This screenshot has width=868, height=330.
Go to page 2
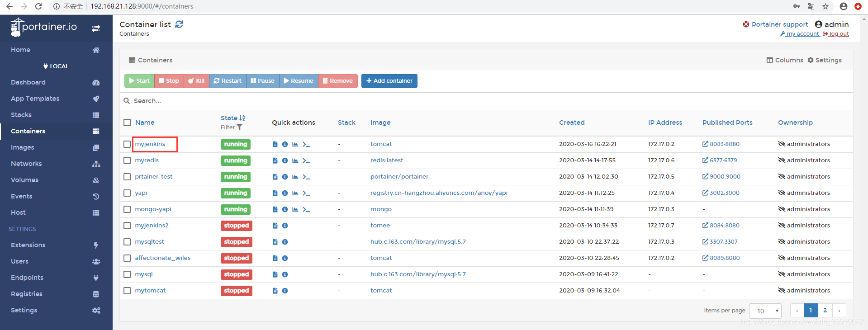click(x=825, y=311)
